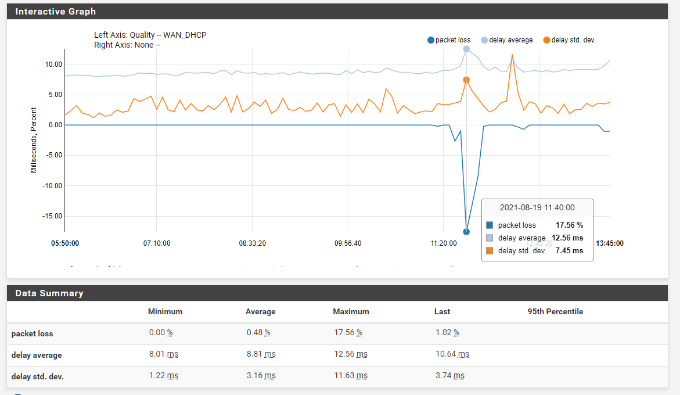Click the 17.56 % maximum packet loss value

tap(348, 333)
